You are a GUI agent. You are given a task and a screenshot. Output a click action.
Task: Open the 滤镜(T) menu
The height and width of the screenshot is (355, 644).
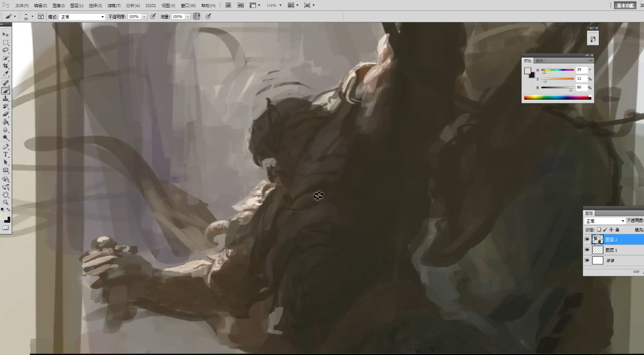click(114, 6)
